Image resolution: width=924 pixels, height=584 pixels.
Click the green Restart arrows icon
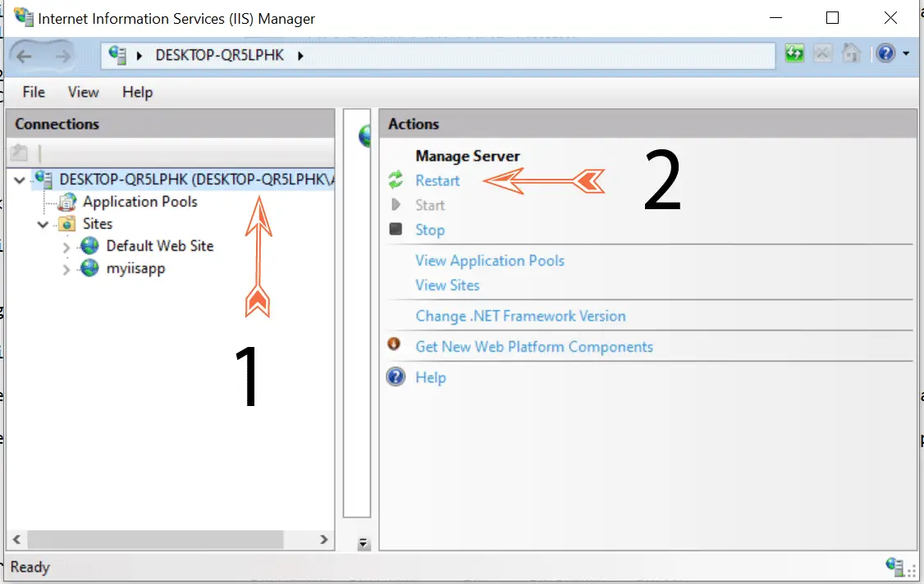[396, 180]
